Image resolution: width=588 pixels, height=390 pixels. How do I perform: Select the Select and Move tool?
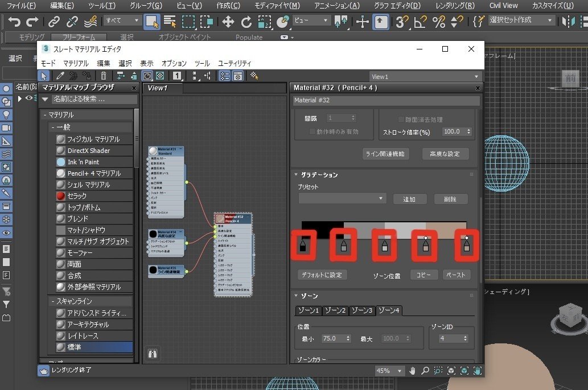[x=228, y=22]
